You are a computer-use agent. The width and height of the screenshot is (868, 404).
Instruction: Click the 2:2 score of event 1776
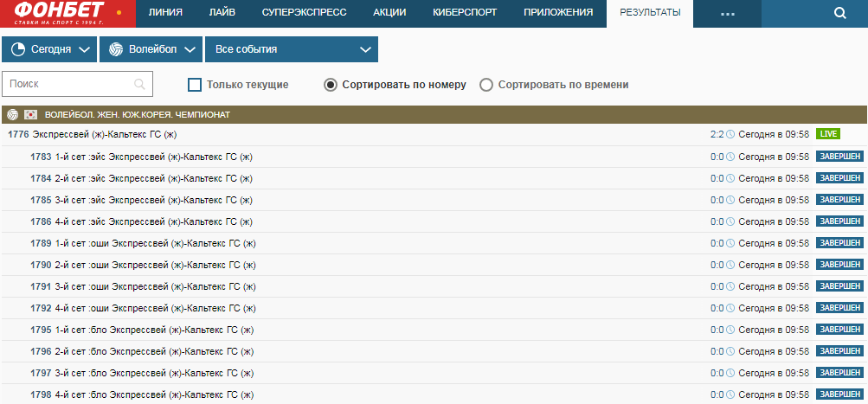click(x=717, y=134)
